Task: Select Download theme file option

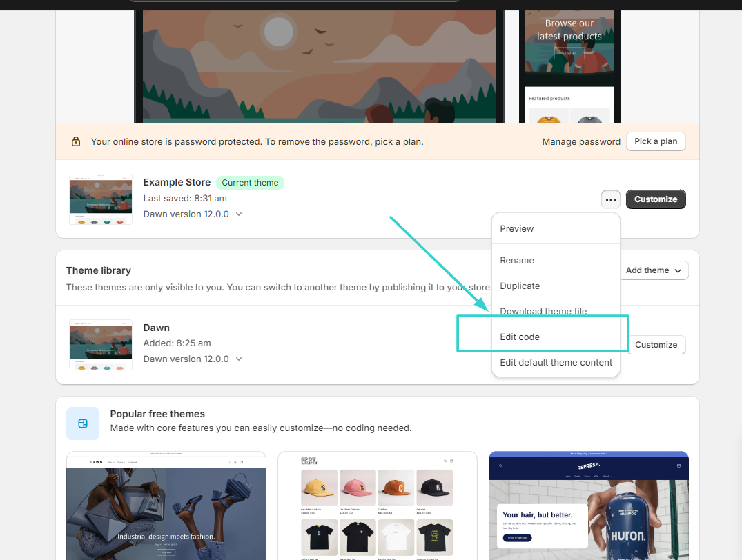Action: click(543, 311)
